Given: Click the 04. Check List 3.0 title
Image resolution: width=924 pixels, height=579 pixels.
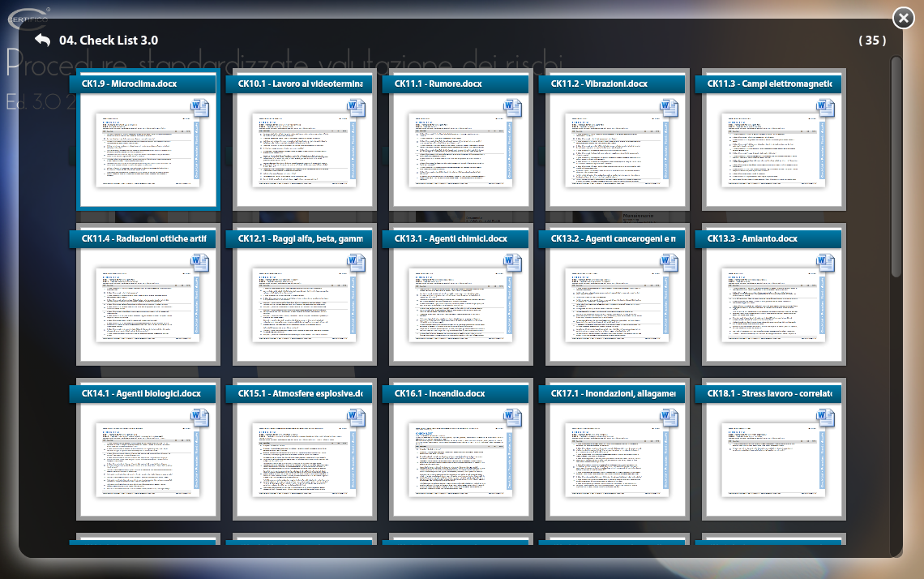Looking at the screenshot, I should (109, 41).
